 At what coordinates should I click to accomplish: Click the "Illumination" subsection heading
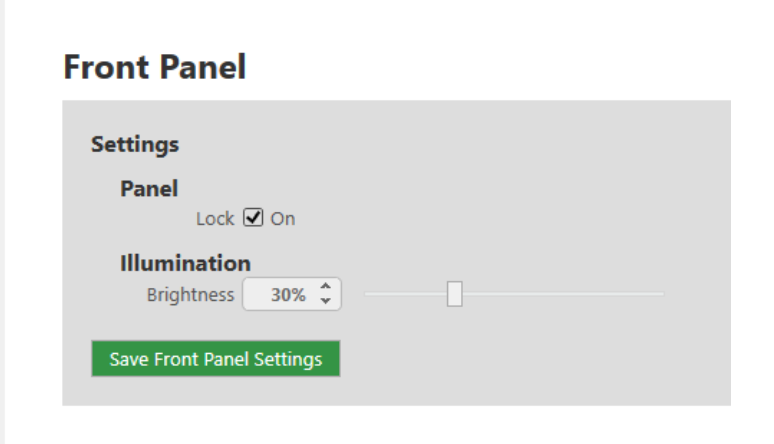tap(185, 264)
